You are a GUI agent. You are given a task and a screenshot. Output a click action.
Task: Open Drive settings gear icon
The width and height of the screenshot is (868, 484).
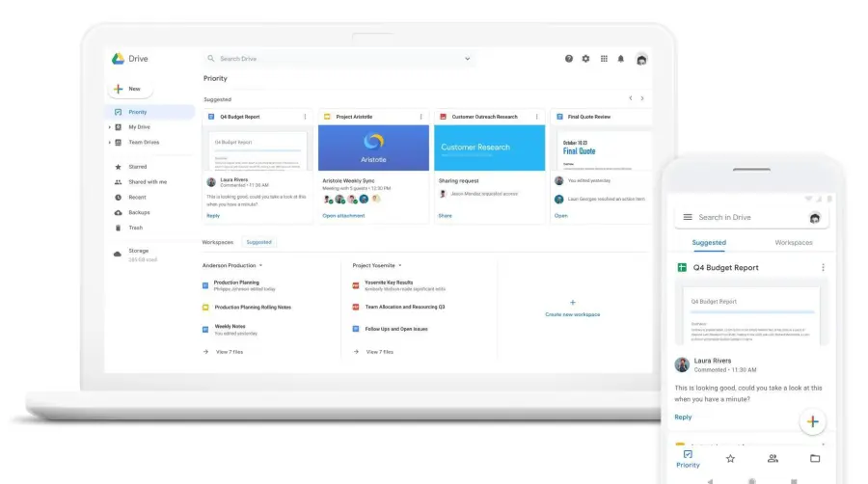click(x=585, y=59)
